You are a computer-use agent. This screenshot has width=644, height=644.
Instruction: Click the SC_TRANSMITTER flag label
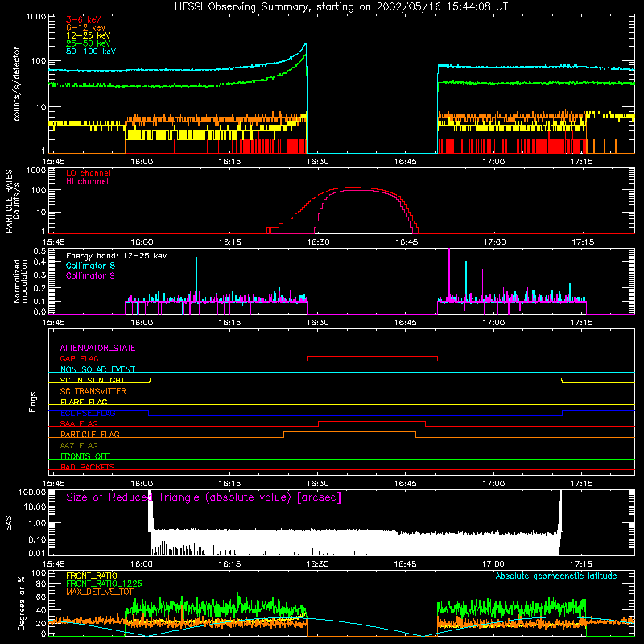(93, 391)
